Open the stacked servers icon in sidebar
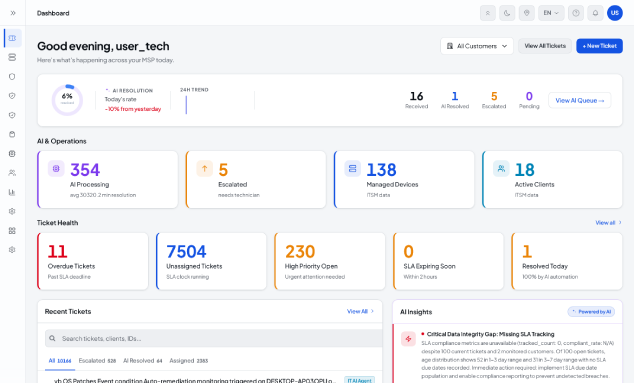This screenshot has width=634, height=383. point(12,57)
